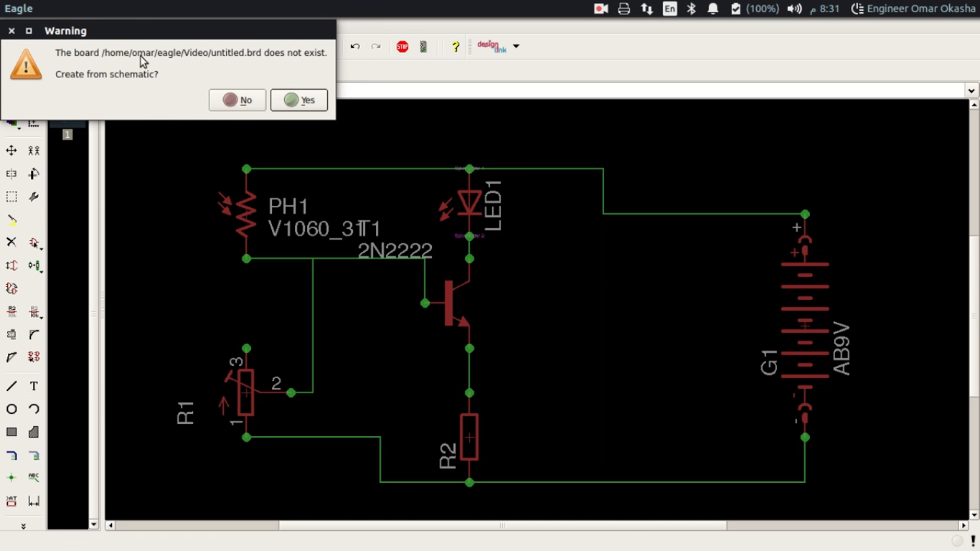980x551 pixels.
Task: Select the Invoke gate tool
Action: click(34, 357)
